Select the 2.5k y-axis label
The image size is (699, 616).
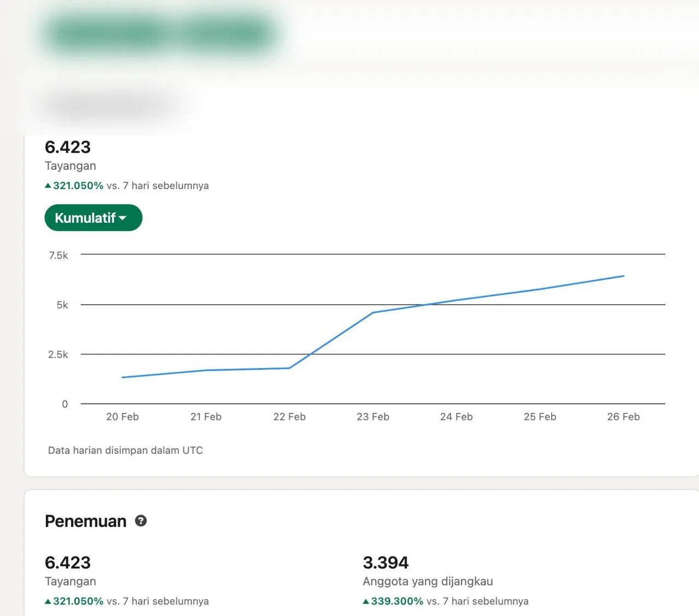pos(58,354)
